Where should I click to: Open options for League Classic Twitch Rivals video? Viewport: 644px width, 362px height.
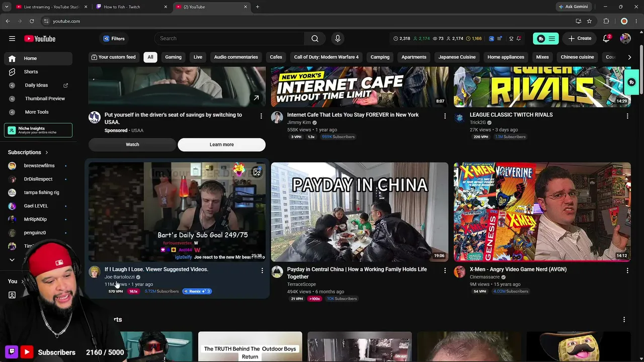627,116
